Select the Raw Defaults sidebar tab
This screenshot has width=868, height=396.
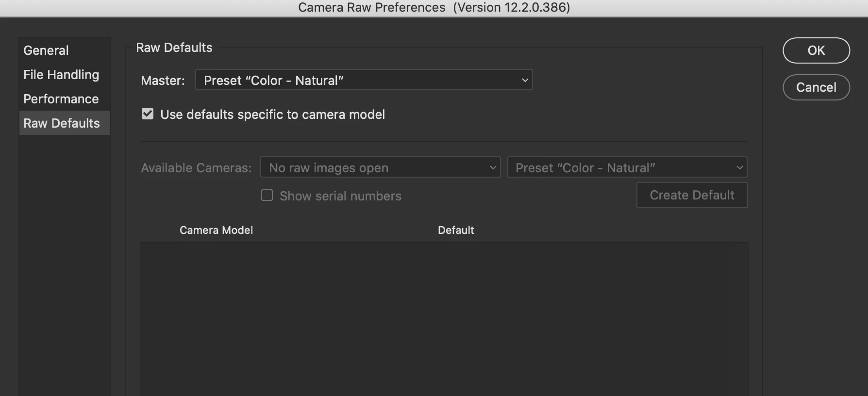pyautogui.click(x=62, y=123)
